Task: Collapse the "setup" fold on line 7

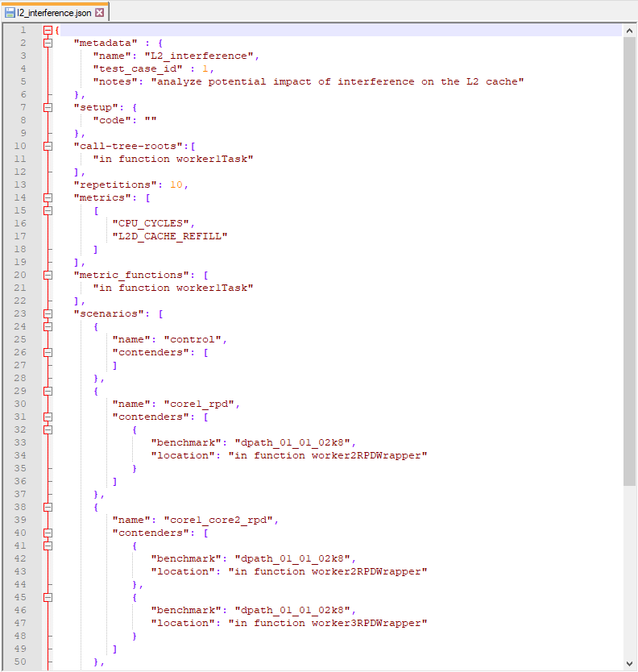Action: (x=48, y=108)
